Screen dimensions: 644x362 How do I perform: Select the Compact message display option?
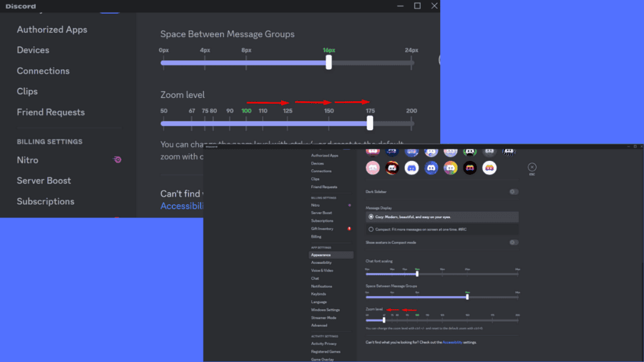[370, 229]
